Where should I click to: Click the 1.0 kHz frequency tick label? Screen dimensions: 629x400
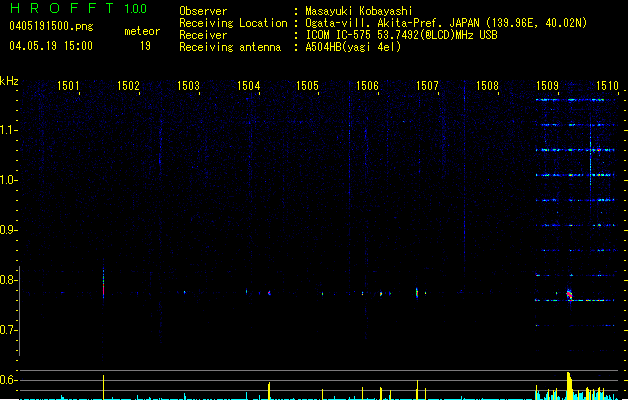(8, 180)
